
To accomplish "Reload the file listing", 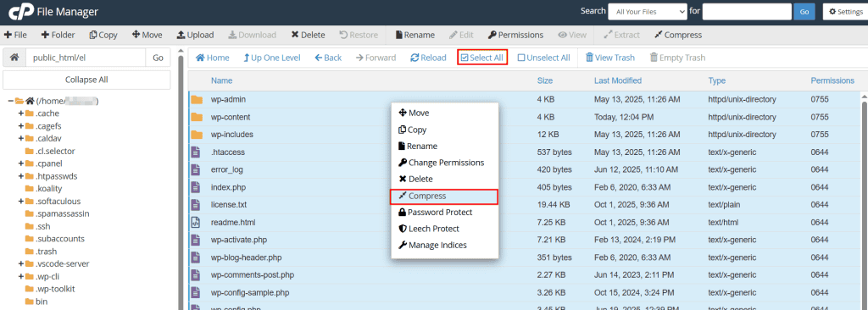I will [x=428, y=58].
